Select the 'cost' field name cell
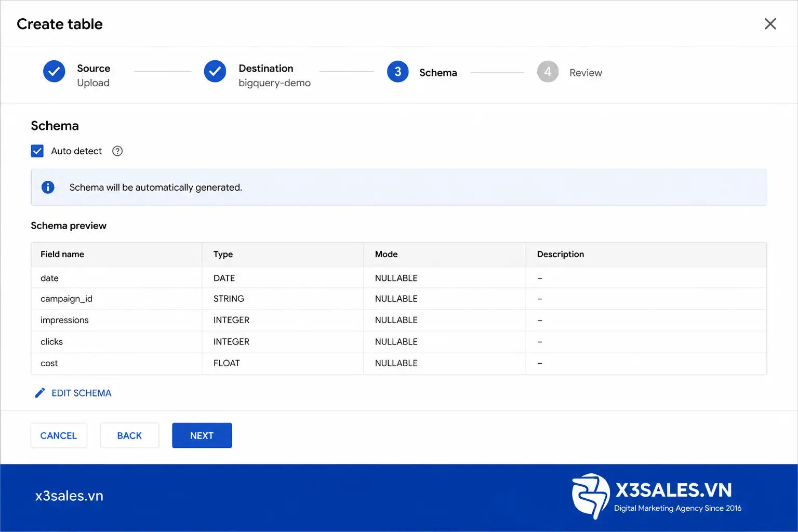Screen dimensions: 798x532 [116, 363]
